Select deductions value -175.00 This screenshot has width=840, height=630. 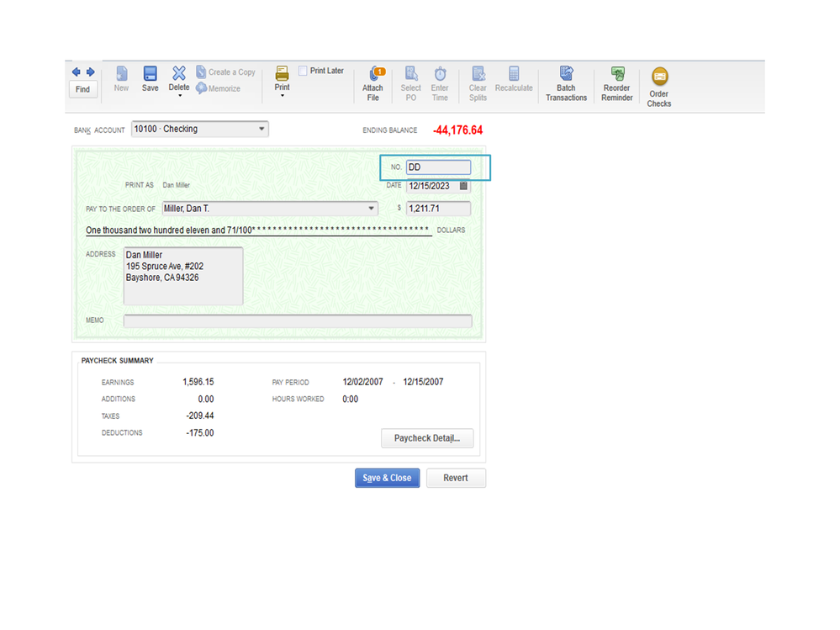pos(200,433)
